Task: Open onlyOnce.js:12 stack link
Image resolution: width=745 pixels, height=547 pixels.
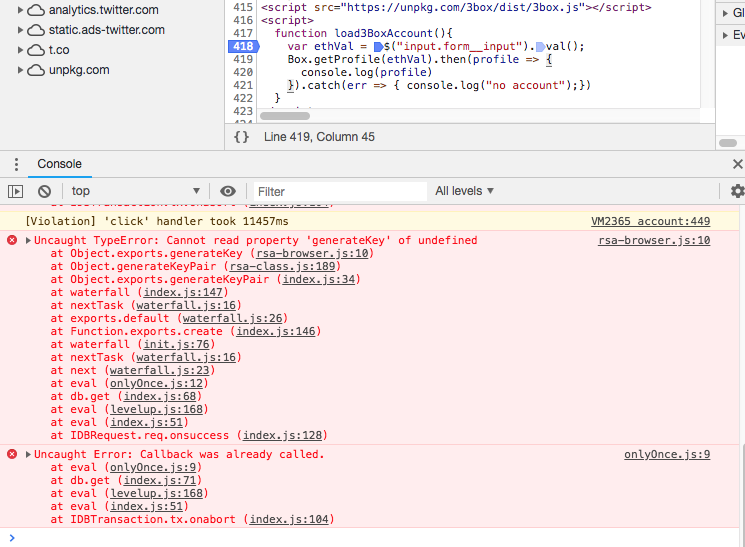Action: point(156,383)
